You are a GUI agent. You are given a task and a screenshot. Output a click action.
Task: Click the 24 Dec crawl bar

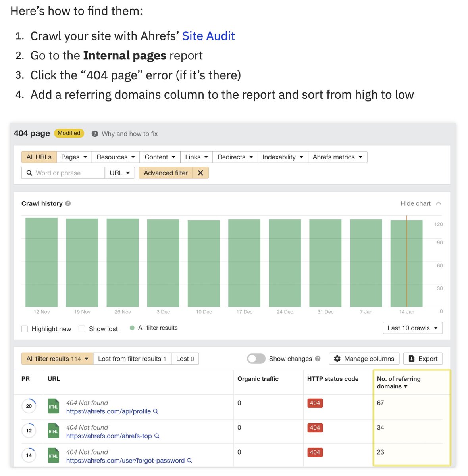[x=285, y=263]
